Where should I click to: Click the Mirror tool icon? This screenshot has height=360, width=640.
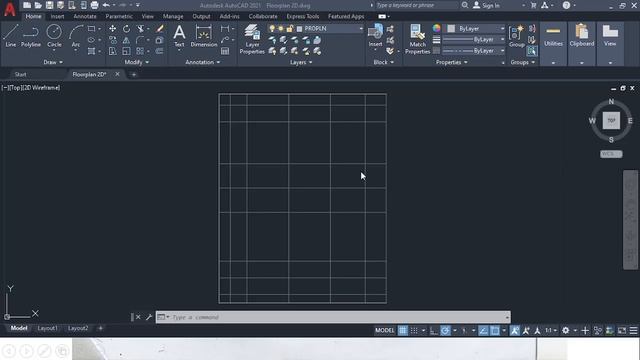coord(127,40)
